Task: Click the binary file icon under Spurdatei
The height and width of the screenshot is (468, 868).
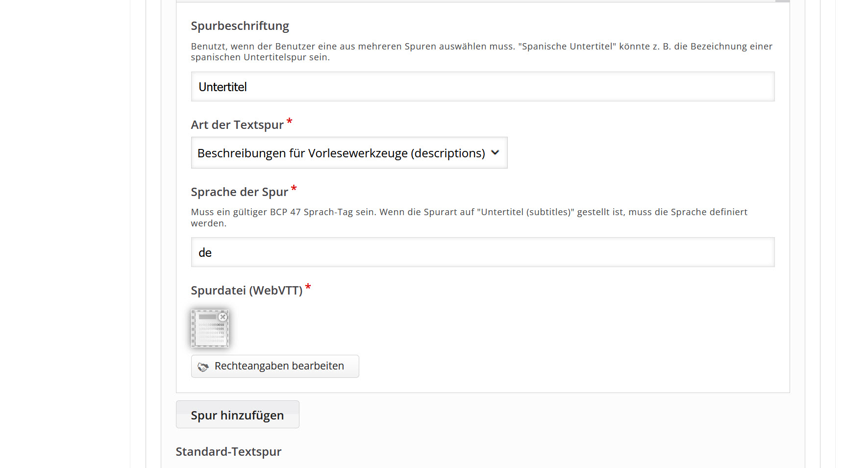Action: pyautogui.click(x=210, y=328)
